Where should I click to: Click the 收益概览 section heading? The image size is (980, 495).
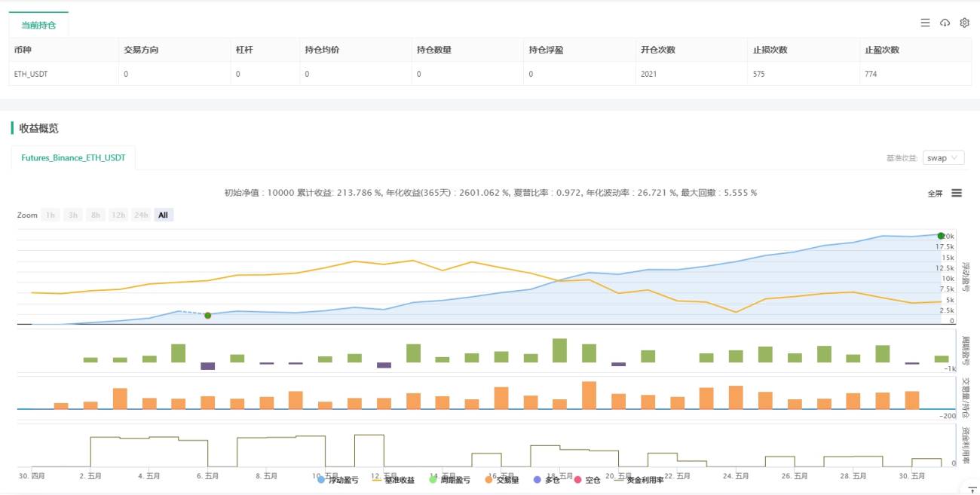coord(39,128)
